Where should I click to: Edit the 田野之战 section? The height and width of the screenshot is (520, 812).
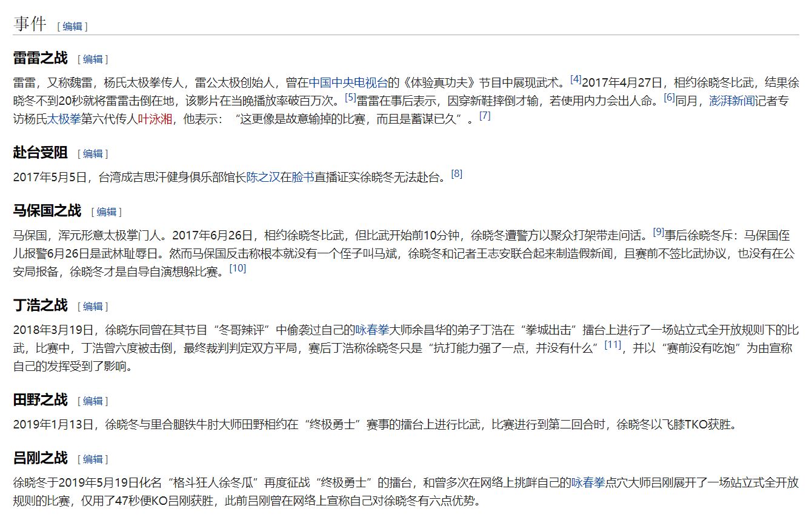tap(93, 401)
